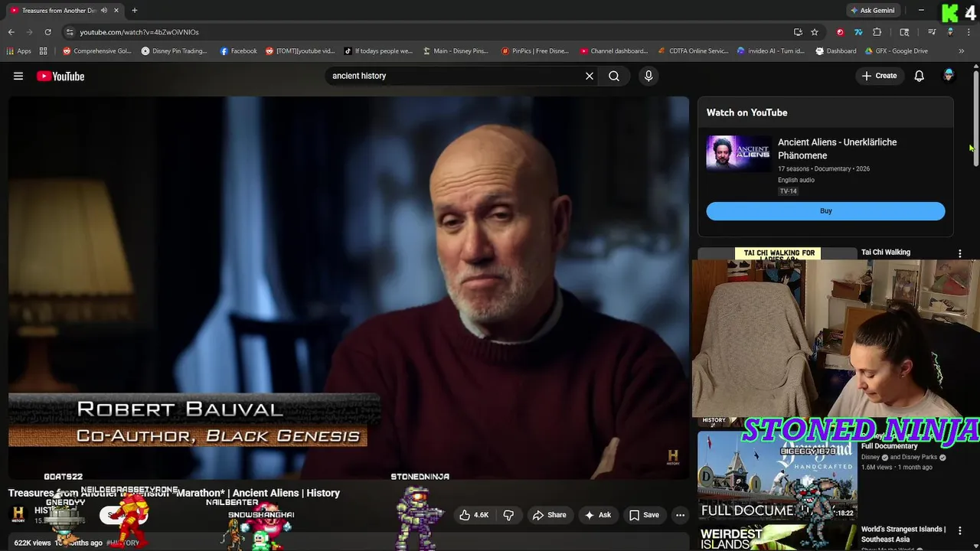The image size is (980, 551).
Task: Install app icon in address bar
Action: tap(798, 32)
